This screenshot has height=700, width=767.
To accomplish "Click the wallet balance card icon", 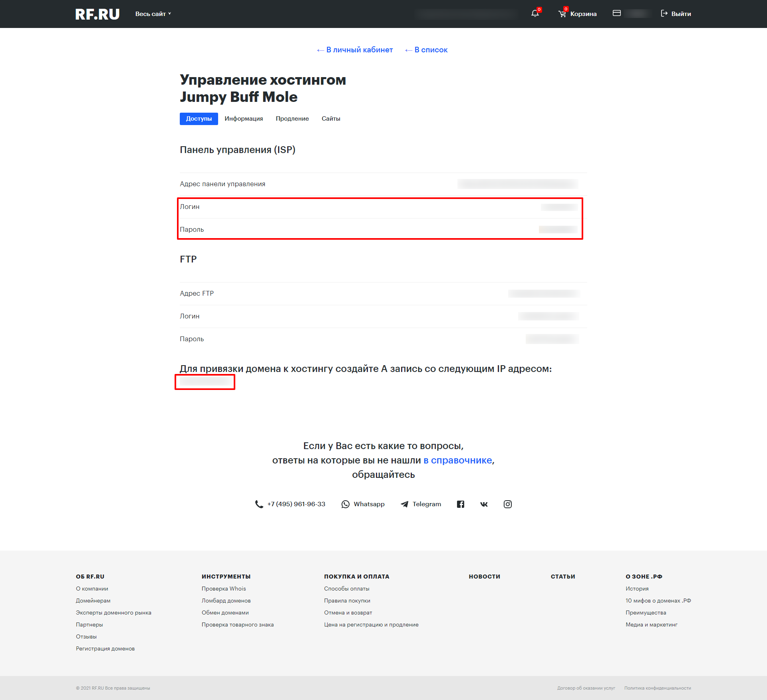I will (616, 13).
